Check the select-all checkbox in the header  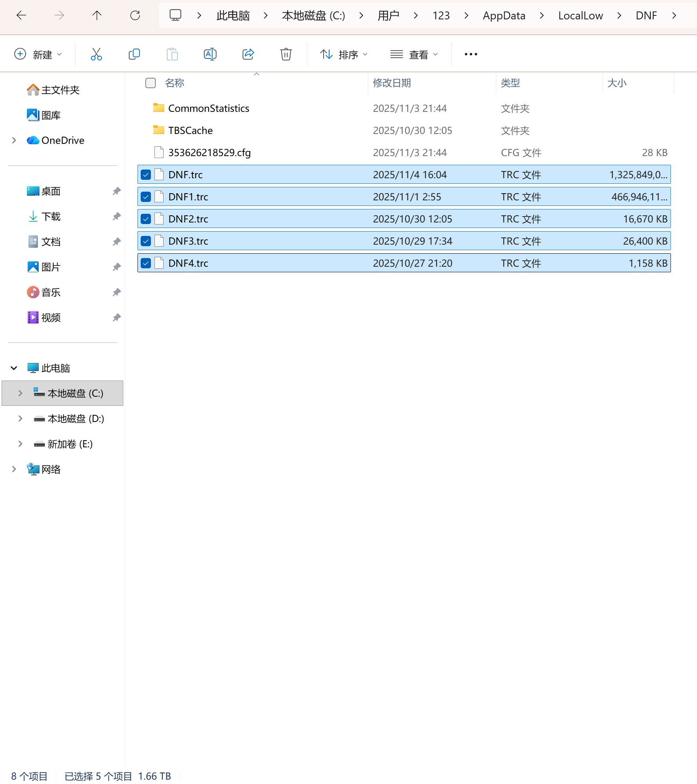(151, 83)
